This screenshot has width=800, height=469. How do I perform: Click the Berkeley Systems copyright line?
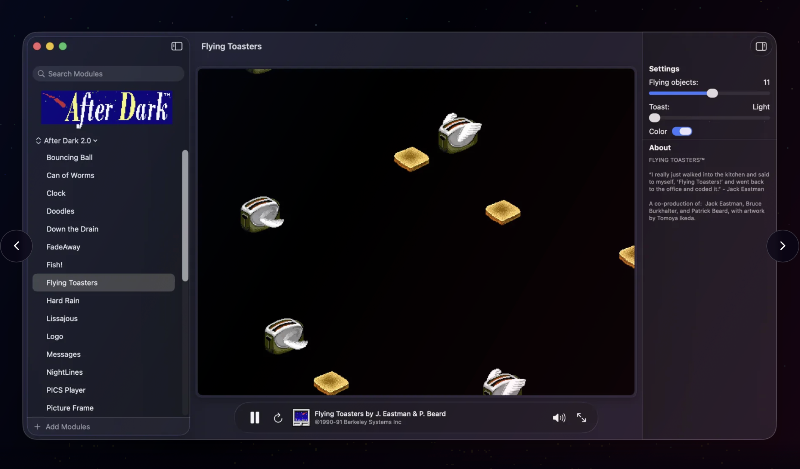point(358,423)
